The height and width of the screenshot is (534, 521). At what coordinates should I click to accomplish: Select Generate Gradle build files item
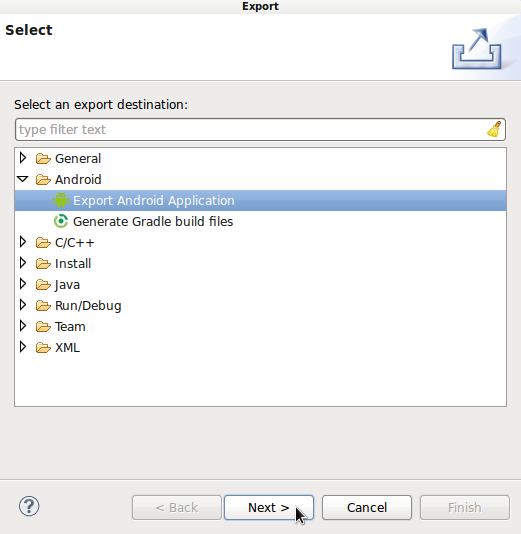tap(153, 222)
